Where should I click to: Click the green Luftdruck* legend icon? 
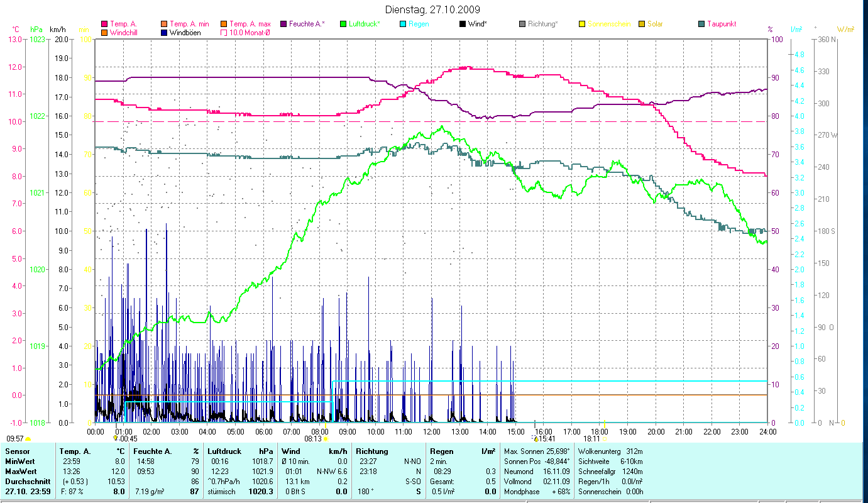(x=343, y=24)
